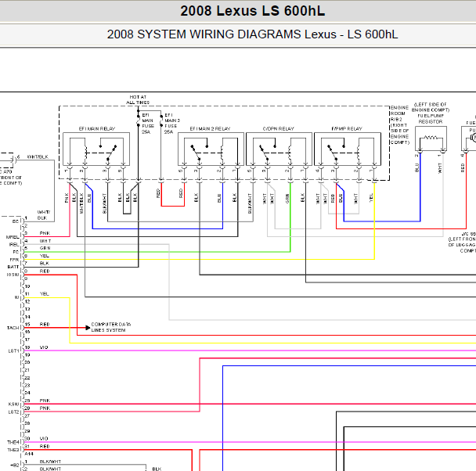Click the "EFI MAIN 2 RELAY" label
Viewport: 476px width, 471px height.
210,129
